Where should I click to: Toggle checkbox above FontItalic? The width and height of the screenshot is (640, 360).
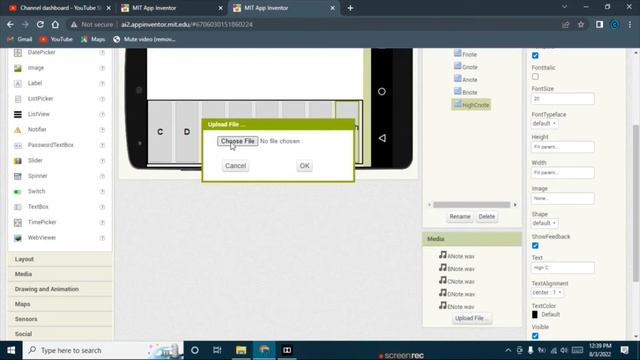(x=535, y=55)
